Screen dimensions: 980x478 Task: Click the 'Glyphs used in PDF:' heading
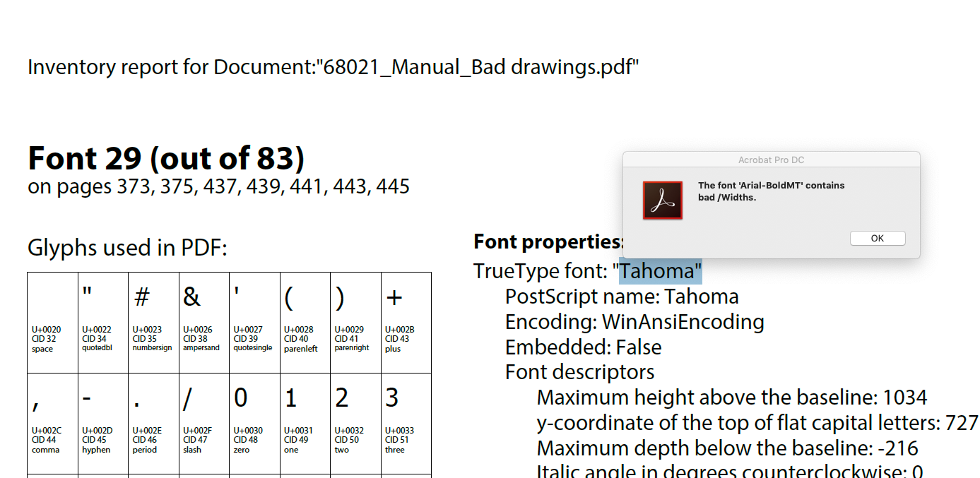127,248
